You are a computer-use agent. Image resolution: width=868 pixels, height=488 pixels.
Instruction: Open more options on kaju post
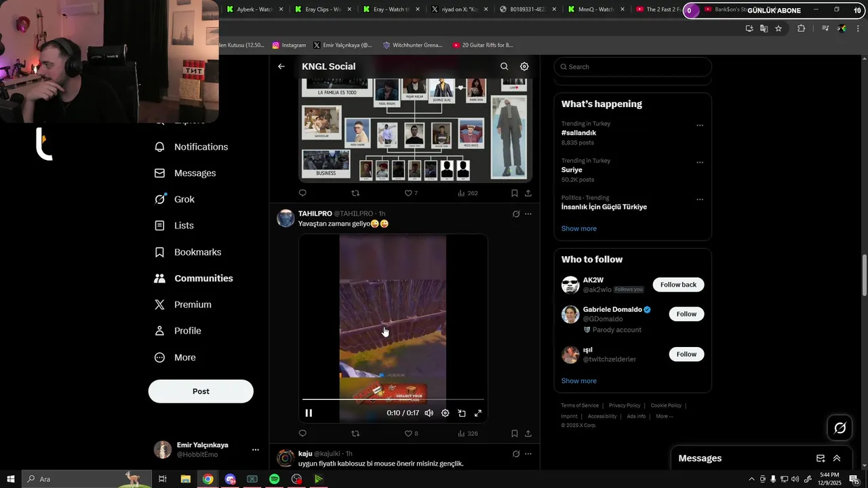pos(528,453)
